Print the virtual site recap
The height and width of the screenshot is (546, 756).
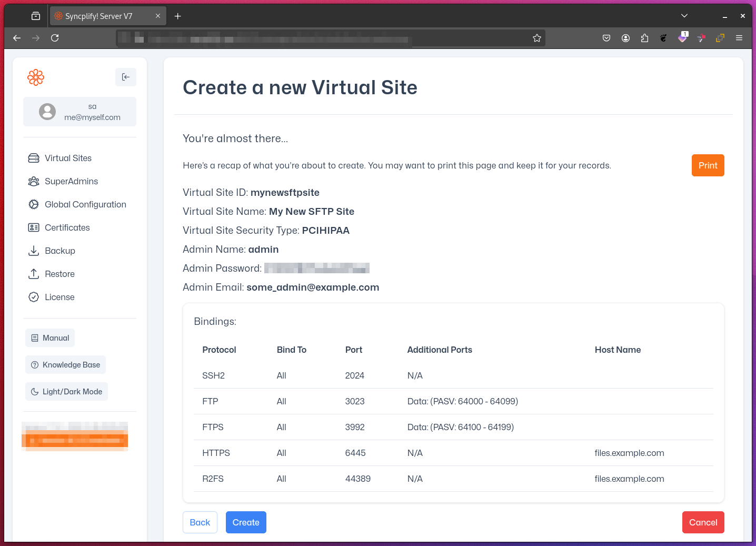(708, 165)
